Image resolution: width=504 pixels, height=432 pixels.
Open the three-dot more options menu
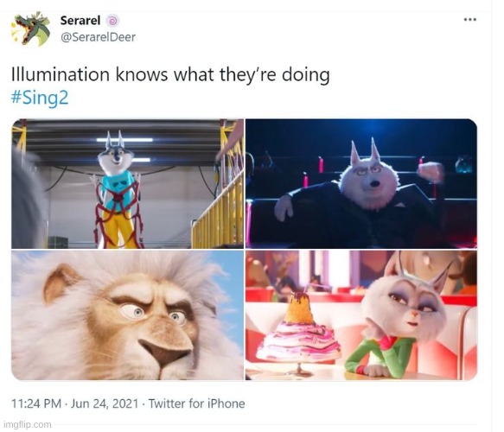[469, 20]
